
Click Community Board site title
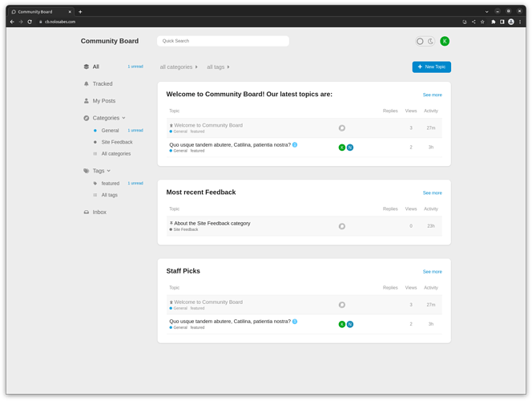(x=110, y=41)
